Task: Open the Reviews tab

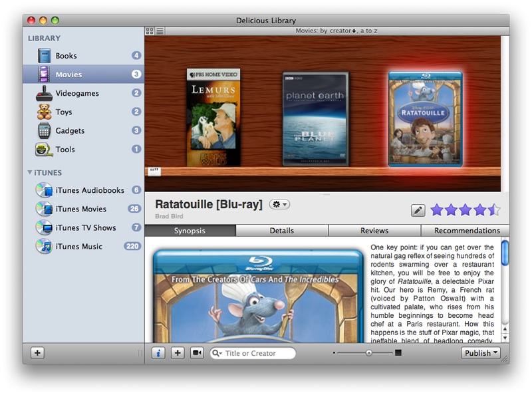Action: coord(374,230)
